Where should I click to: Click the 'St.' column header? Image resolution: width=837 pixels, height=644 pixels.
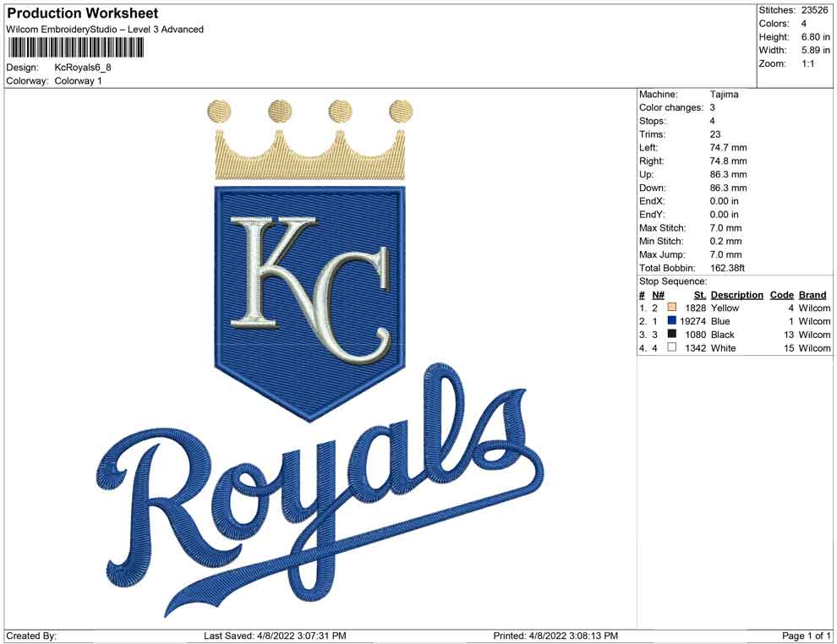pos(700,295)
